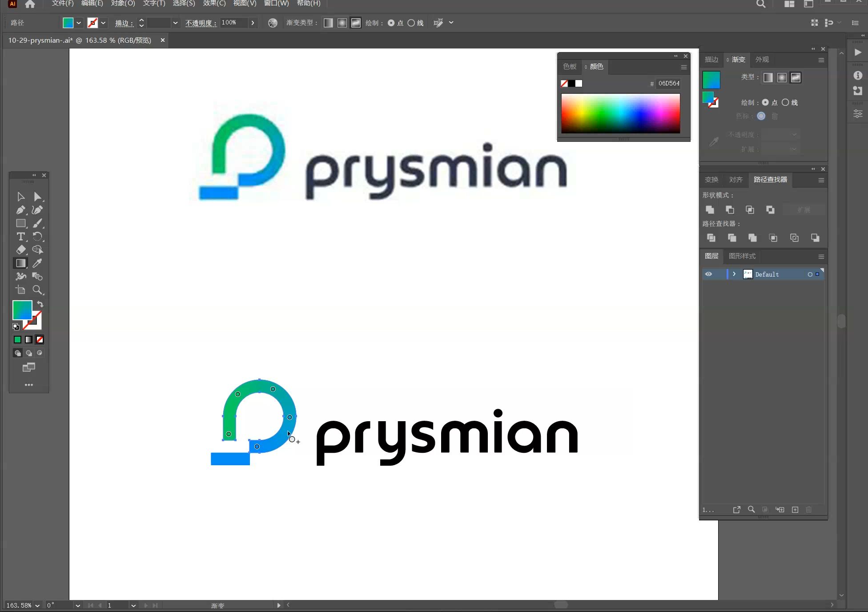The image size is (868, 612).
Task: Open the Pathfinder panel options menu
Action: [821, 180]
